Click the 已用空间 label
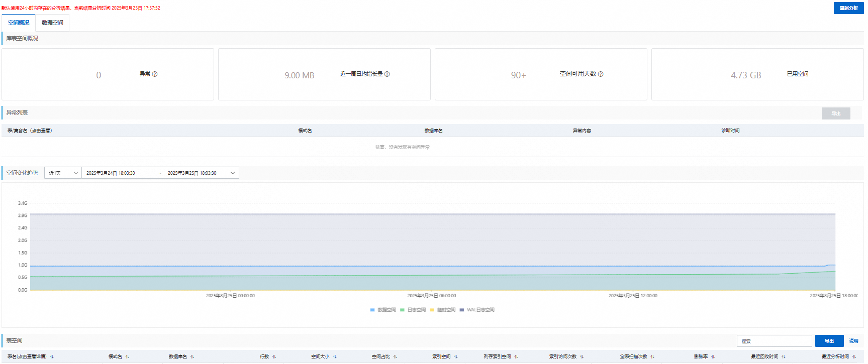This screenshot has width=868, height=364. tap(798, 74)
